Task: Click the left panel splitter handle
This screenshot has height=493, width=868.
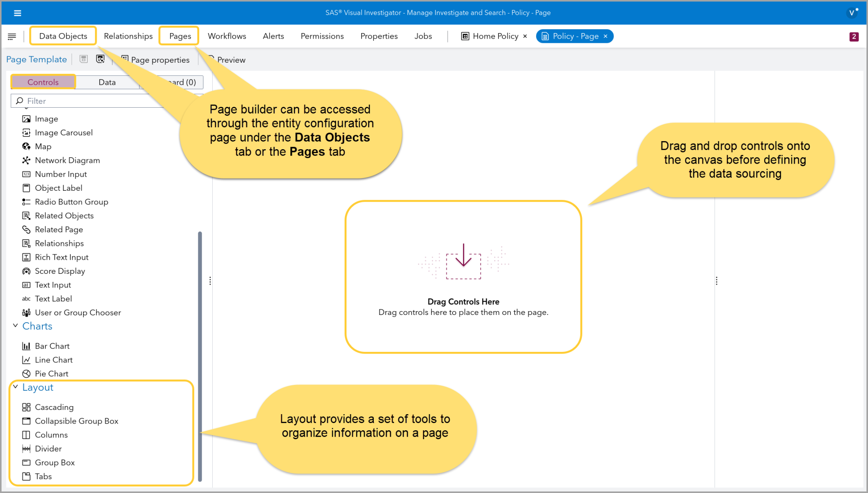Action: (x=210, y=281)
